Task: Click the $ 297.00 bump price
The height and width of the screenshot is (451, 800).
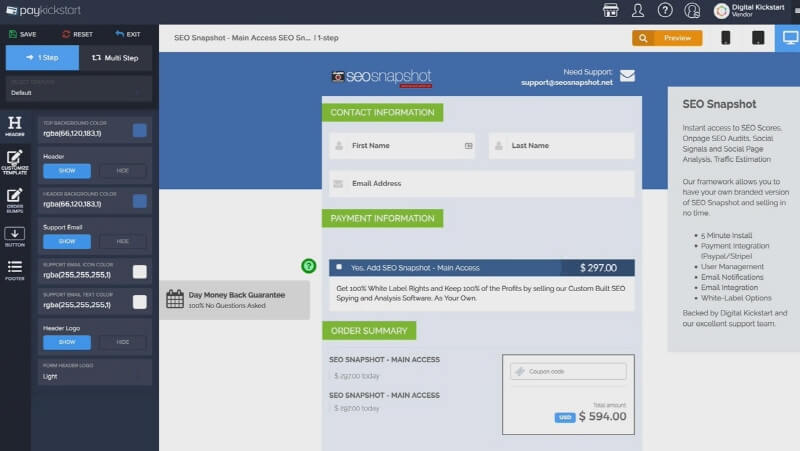Action: pyautogui.click(x=598, y=268)
